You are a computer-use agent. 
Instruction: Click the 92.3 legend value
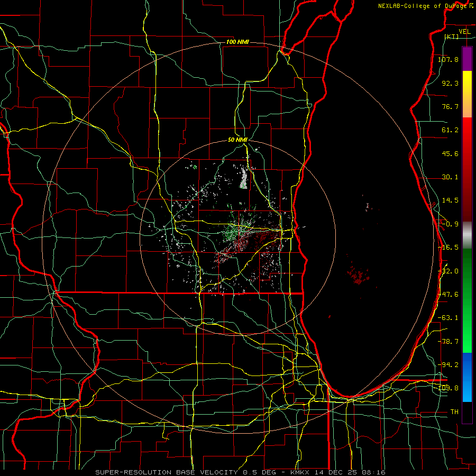450,83
